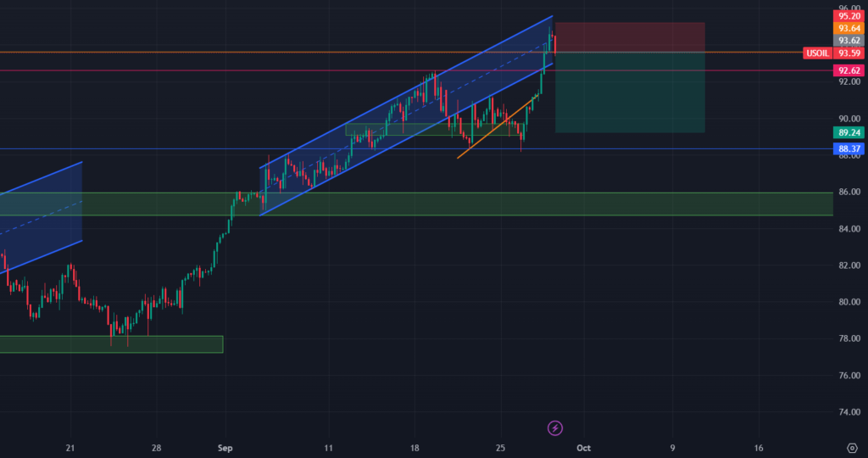Viewport: 868px width, 458px height.
Task: Select the wide green zone near 86.00
Action: pos(416,204)
